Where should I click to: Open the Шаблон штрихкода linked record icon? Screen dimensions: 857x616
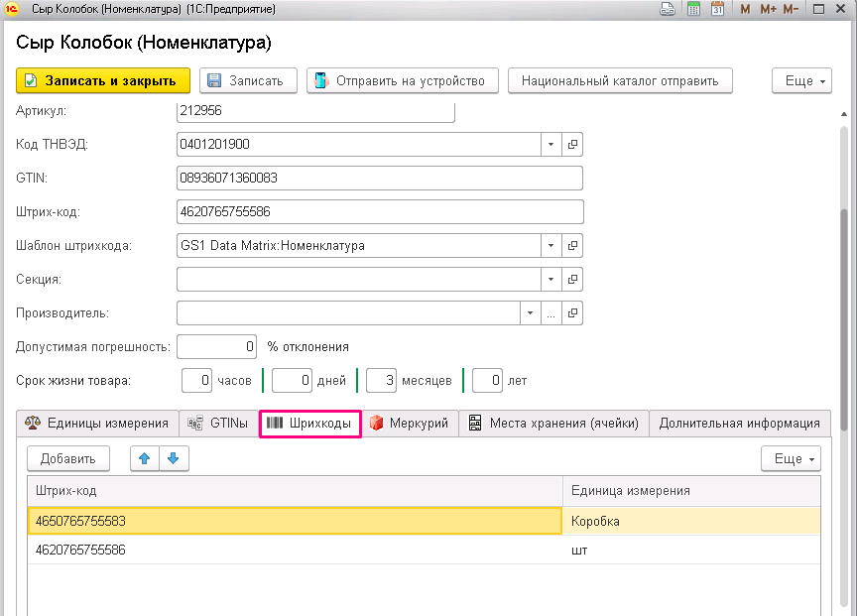[x=572, y=245]
